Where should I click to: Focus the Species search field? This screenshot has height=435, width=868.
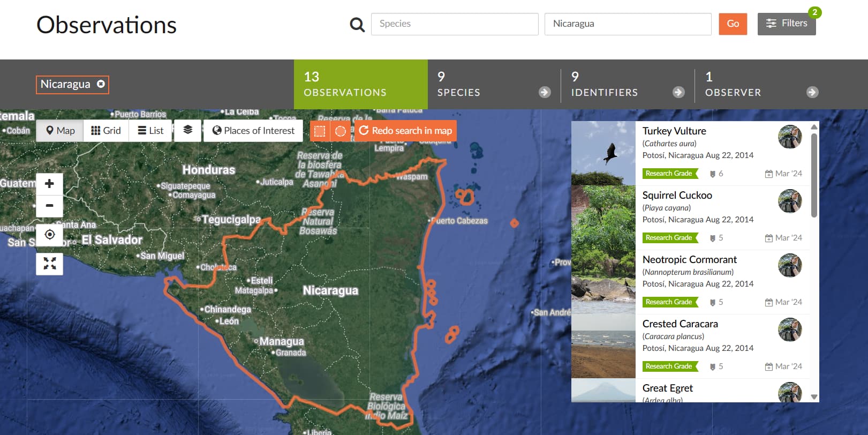point(455,24)
